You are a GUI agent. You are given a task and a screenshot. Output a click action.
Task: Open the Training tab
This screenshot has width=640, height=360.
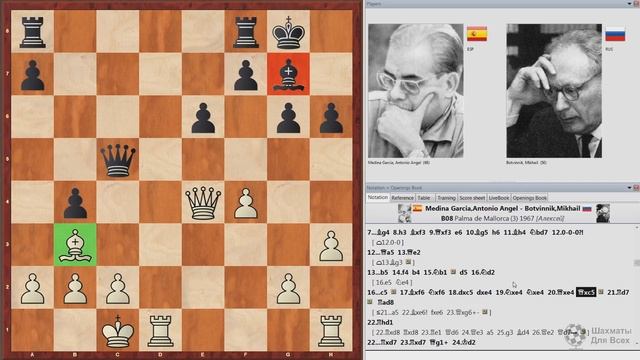click(x=446, y=198)
